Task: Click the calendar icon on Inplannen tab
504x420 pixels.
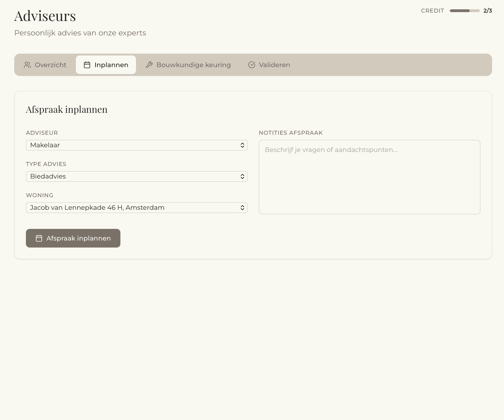Action: (x=87, y=65)
